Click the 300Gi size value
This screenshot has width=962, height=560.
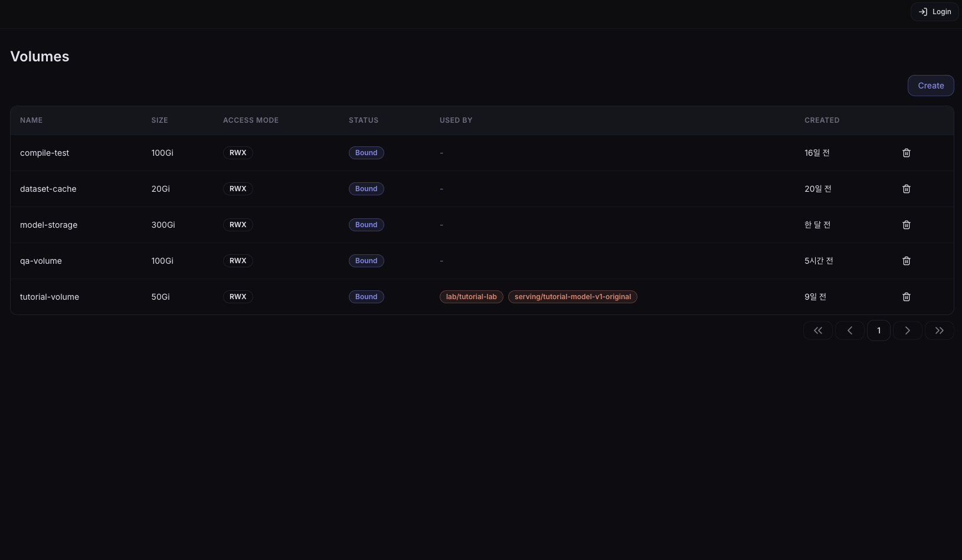tap(163, 225)
